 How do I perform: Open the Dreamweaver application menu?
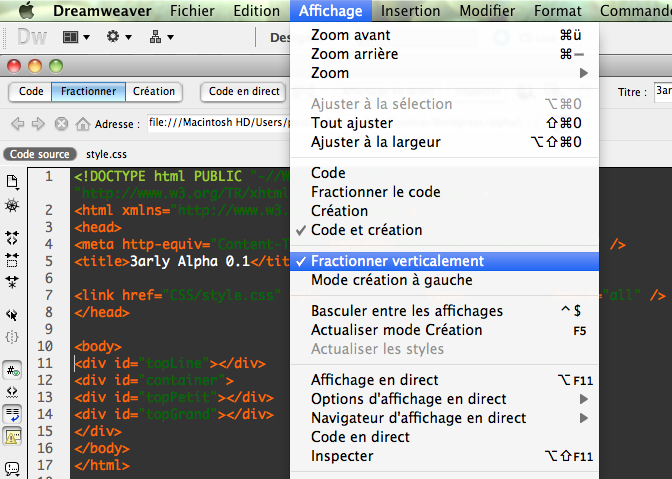(x=102, y=11)
